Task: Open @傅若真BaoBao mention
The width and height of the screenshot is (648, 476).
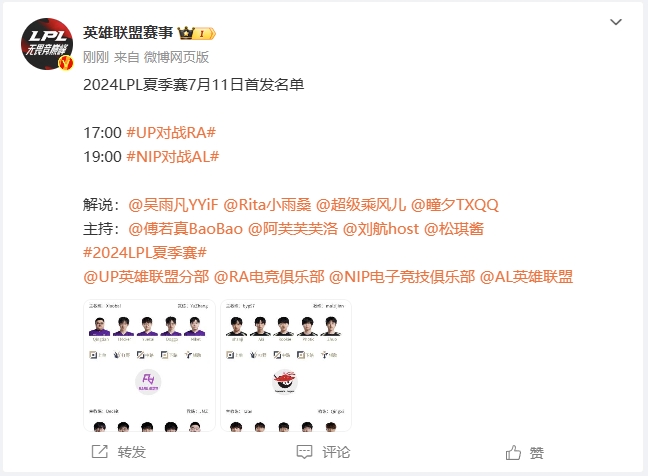Action: [186, 228]
